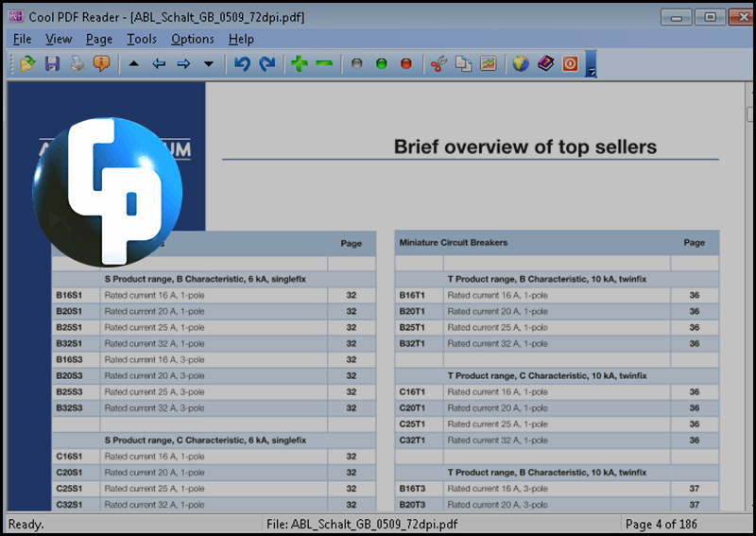
Task: Click page number 37 in B16T3 row
Action: tap(695, 489)
